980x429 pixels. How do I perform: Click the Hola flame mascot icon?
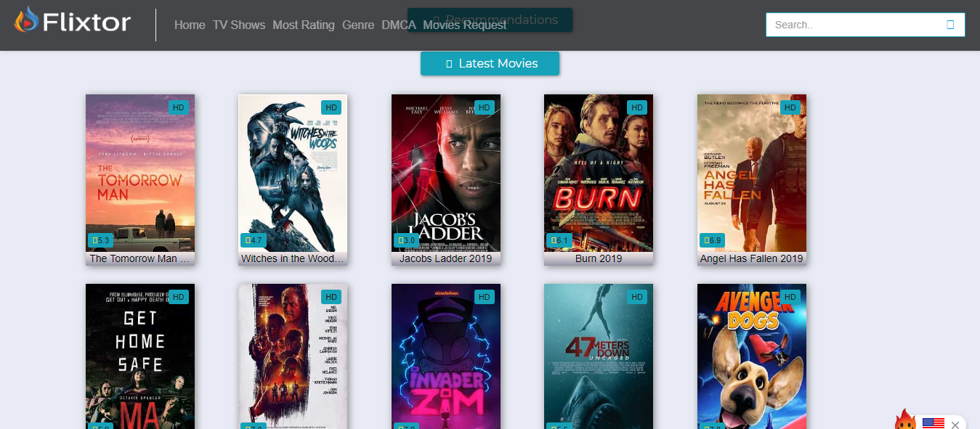point(904,420)
